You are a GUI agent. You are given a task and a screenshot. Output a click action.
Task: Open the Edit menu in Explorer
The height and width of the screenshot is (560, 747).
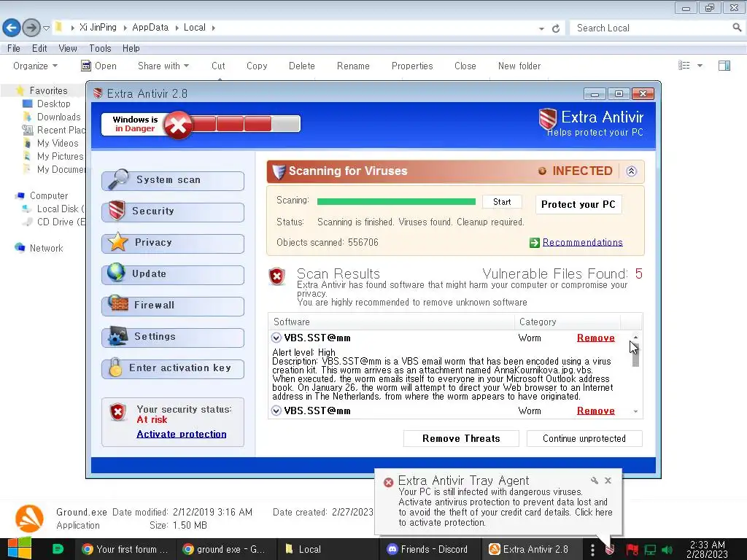click(x=39, y=48)
